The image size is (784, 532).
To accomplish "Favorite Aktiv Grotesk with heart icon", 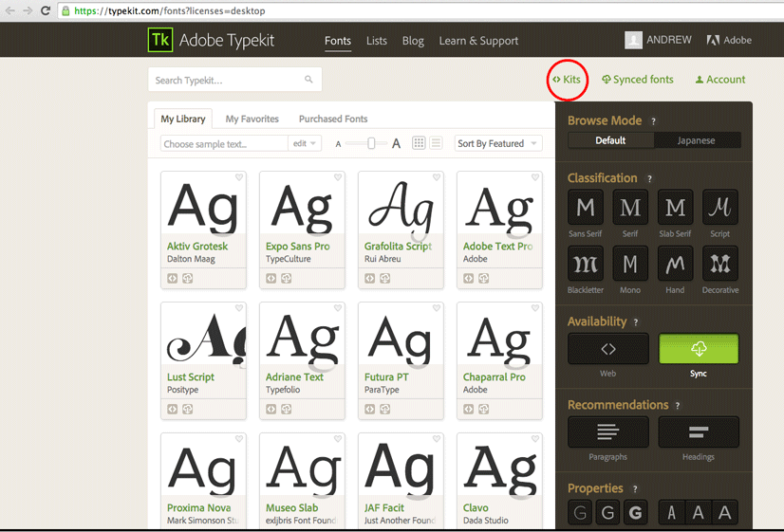I will point(239,177).
